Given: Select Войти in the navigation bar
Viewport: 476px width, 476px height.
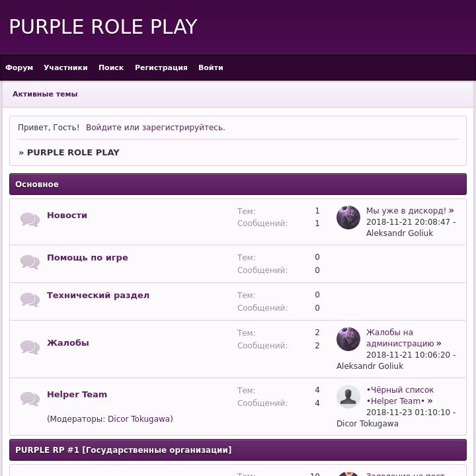Looking at the screenshot, I should click(x=211, y=67).
